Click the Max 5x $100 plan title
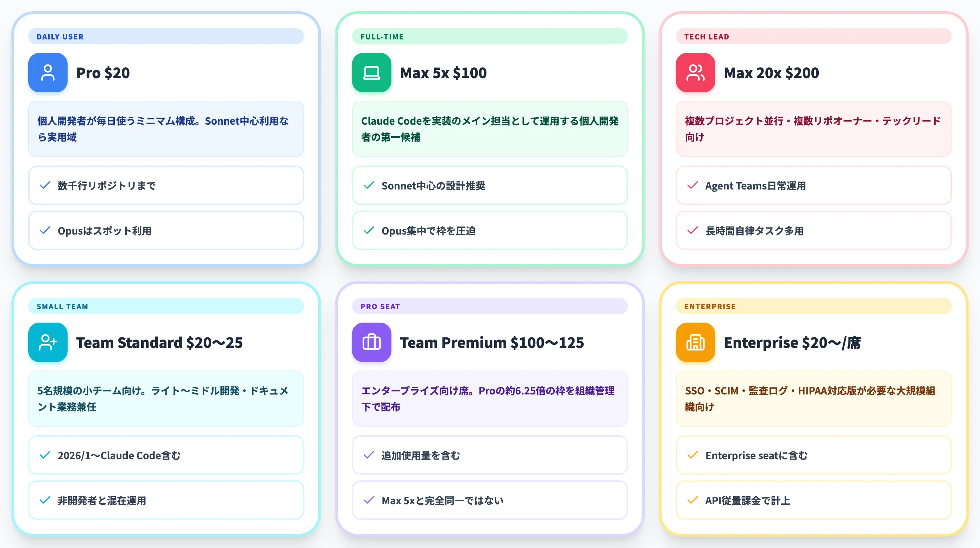The image size is (980, 548). [443, 73]
